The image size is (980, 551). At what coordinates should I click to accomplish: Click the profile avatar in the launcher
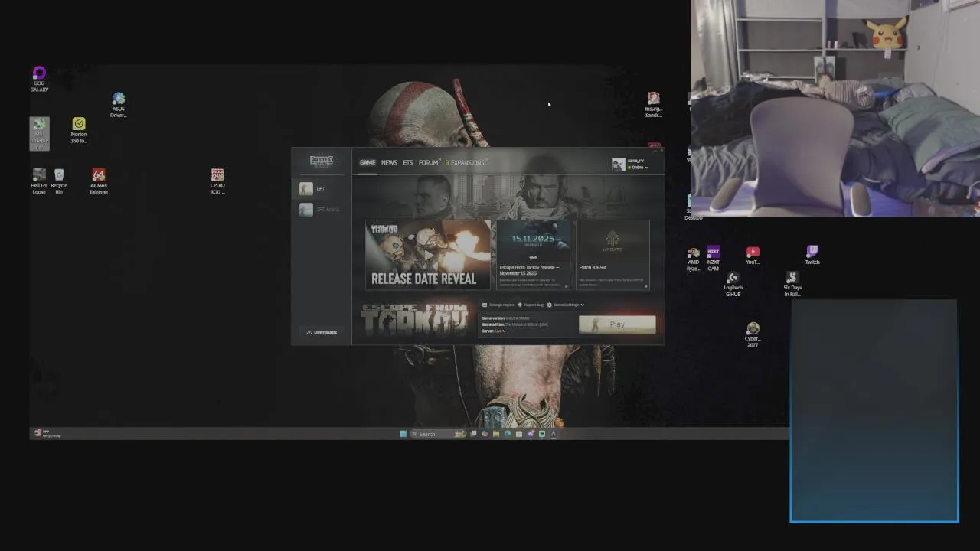618,165
